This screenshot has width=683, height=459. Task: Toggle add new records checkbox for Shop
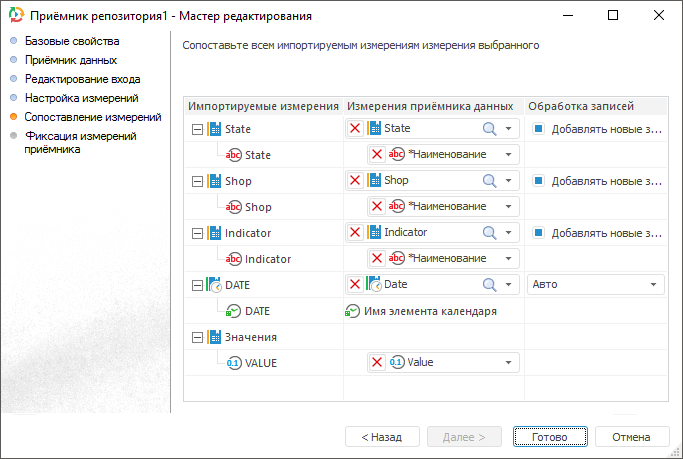point(538,181)
